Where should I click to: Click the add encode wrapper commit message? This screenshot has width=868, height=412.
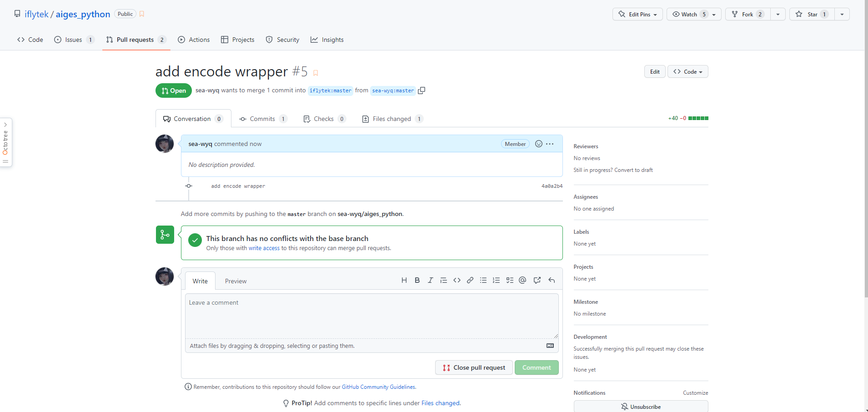pos(238,186)
